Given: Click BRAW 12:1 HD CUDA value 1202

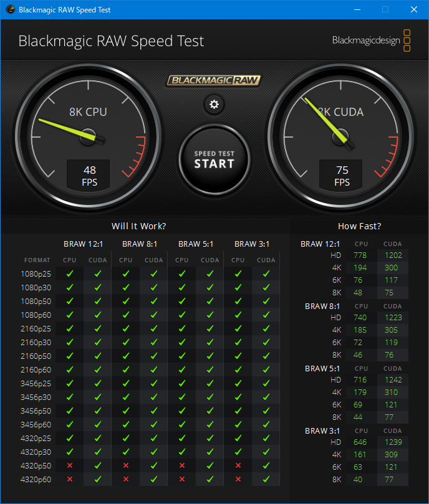Looking at the screenshot, I should 393,255.
